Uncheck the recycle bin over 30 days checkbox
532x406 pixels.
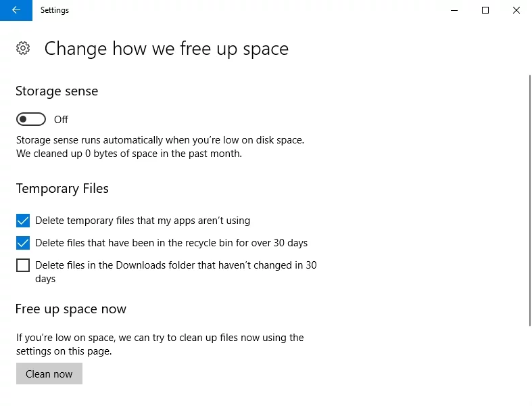click(23, 243)
